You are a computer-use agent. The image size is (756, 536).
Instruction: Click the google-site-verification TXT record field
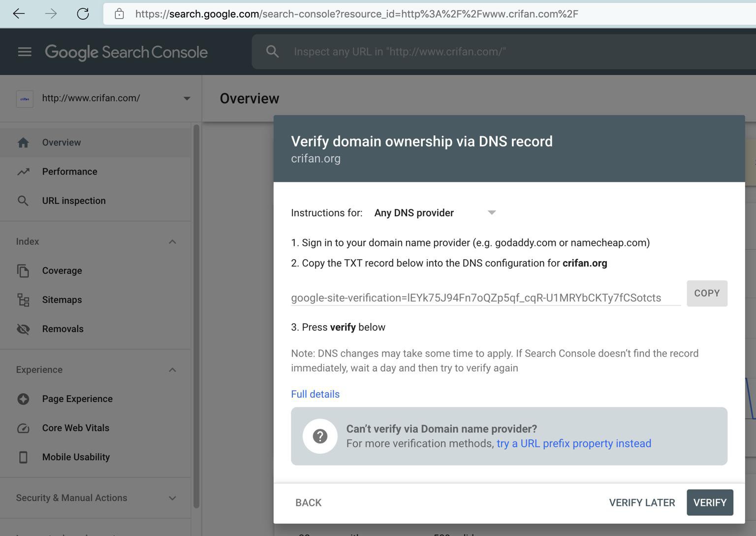tap(486, 298)
